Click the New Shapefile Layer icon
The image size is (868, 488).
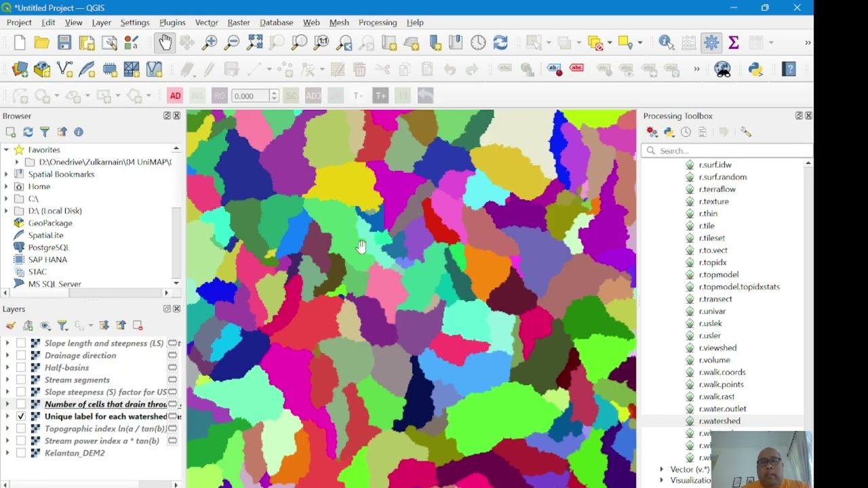(64, 69)
